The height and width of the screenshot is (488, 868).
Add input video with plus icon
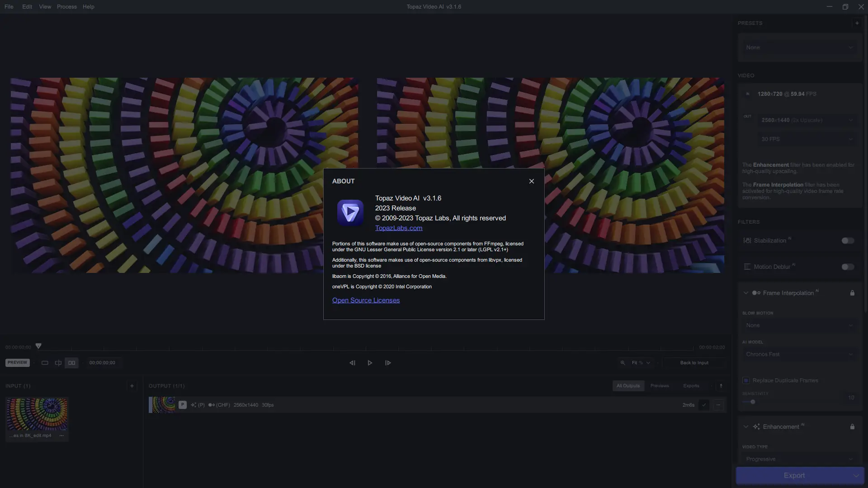132,386
